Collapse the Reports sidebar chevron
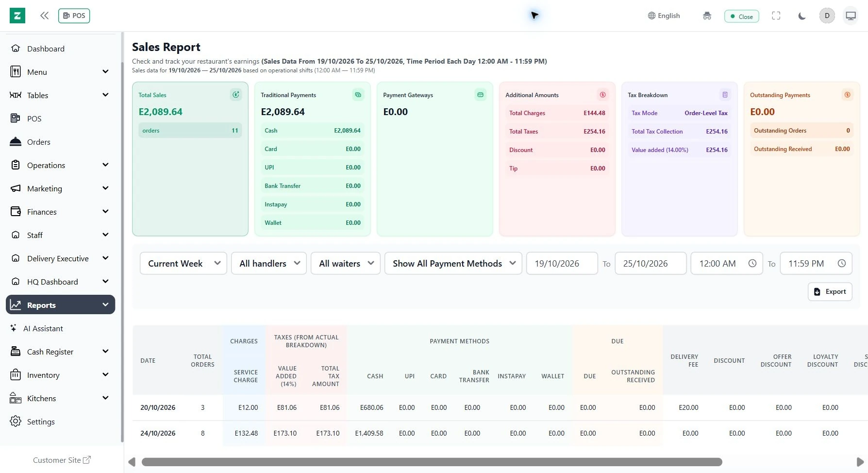Screen dimensions: 868x473 click(105, 305)
